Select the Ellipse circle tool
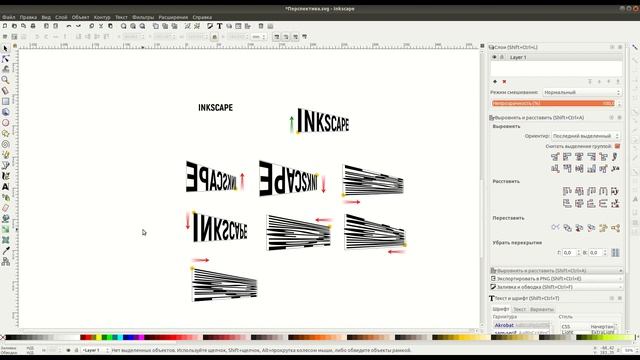Image resolution: width=640 pixels, height=360 pixels. coord(5,123)
